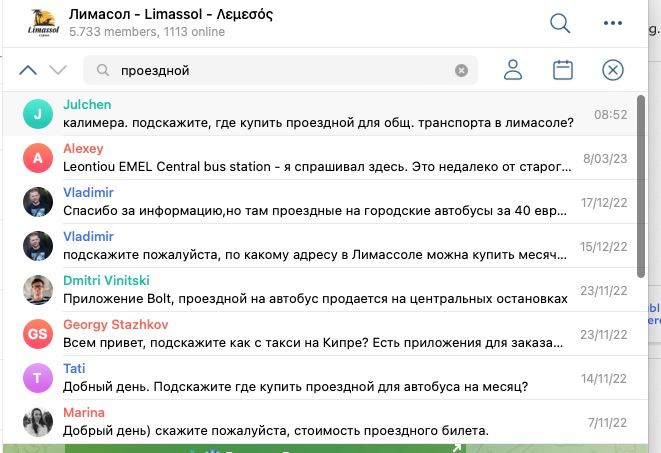This screenshot has width=661, height=453.
Task: Click the search magnifier icon in header
Action: pyautogui.click(x=560, y=24)
